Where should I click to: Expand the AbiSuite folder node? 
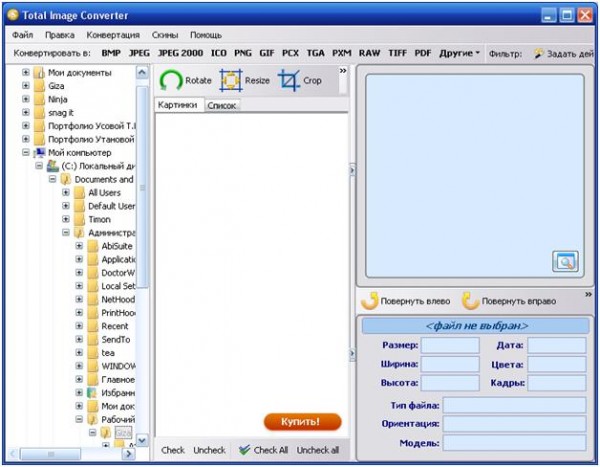pyautogui.click(x=79, y=246)
